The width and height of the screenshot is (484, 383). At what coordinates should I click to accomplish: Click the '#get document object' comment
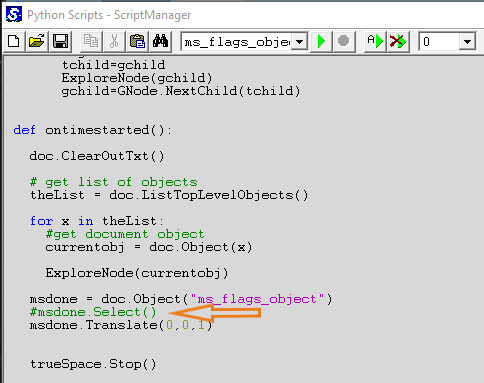pyautogui.click(x=125, y=234)
